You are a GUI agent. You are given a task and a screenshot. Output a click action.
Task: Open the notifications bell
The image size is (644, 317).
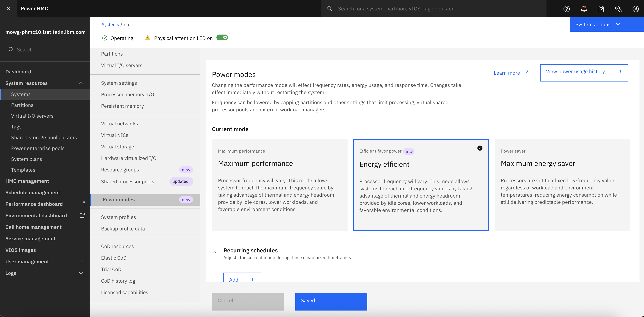coord(584,8)
